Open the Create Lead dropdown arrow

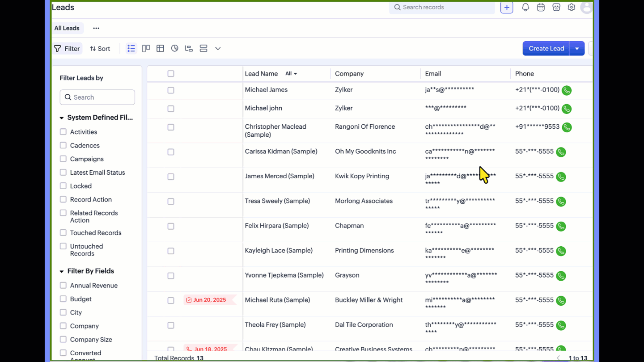click(x=577, y=48)
